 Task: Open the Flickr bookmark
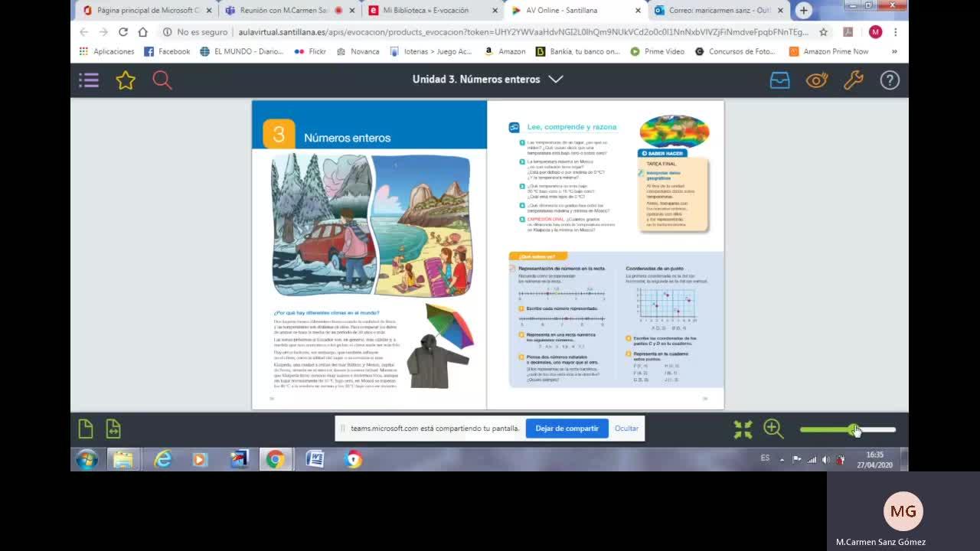point(310,51)
